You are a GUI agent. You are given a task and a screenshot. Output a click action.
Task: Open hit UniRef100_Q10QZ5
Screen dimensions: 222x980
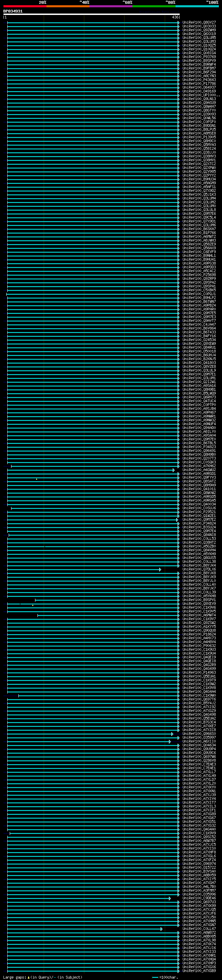coord(199,45)
